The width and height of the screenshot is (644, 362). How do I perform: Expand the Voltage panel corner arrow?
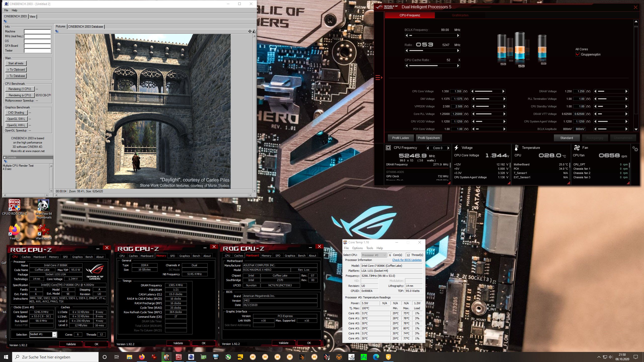509,183
